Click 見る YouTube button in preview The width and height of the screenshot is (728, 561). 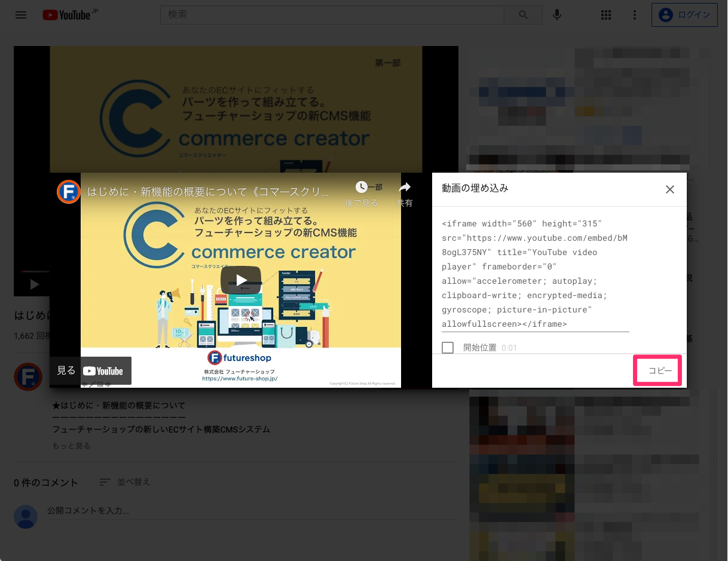point(90,371)
